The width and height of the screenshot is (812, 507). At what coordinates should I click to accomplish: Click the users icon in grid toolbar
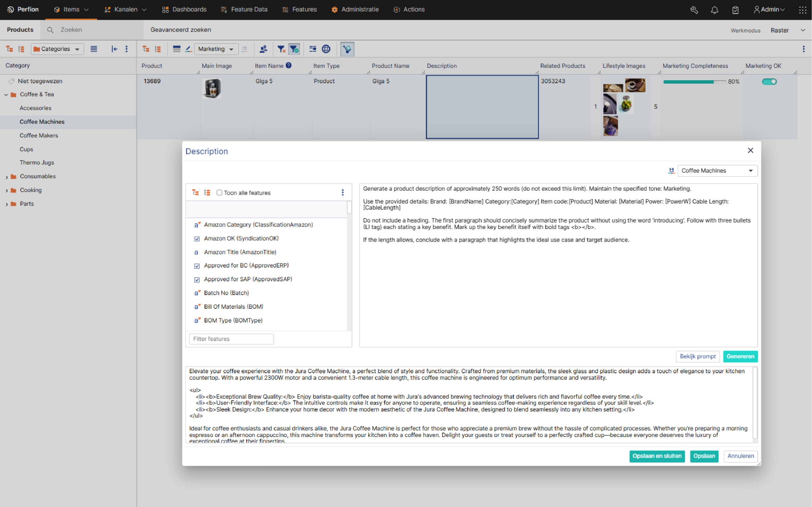[263, 49]
